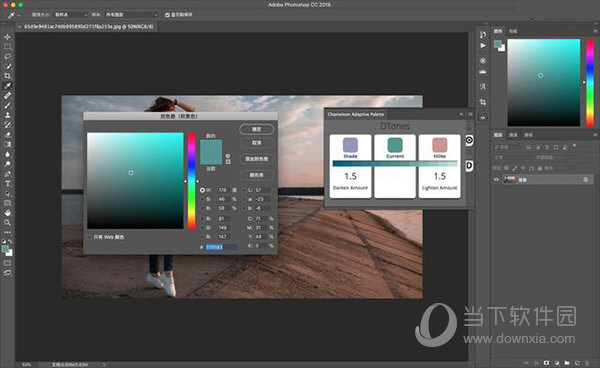600x368 pixels.
Task: Open the sample size dropdown in options bar
Action: tap(71, 15)
